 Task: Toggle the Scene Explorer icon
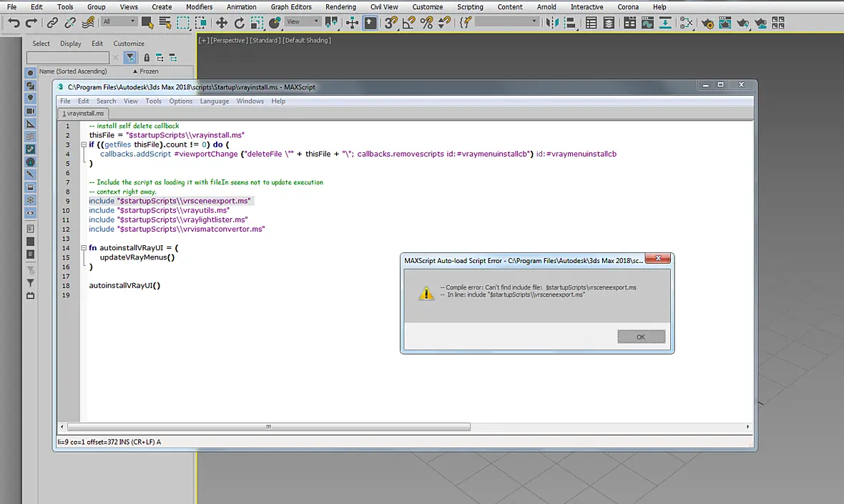pos(591,23)
